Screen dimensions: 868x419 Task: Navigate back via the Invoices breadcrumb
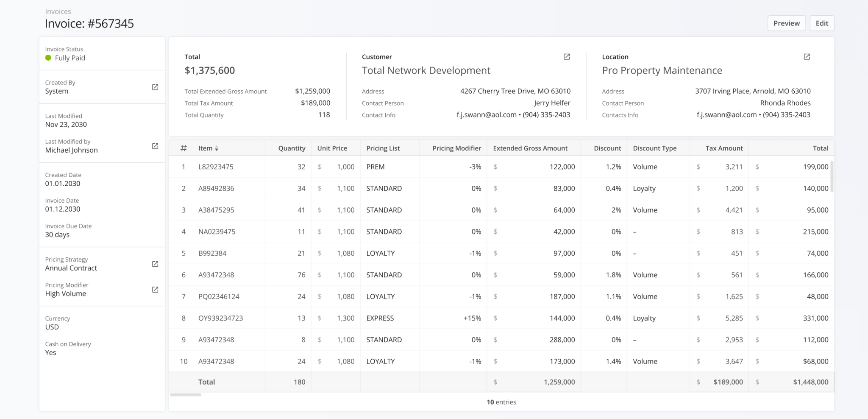click(58, 11)
